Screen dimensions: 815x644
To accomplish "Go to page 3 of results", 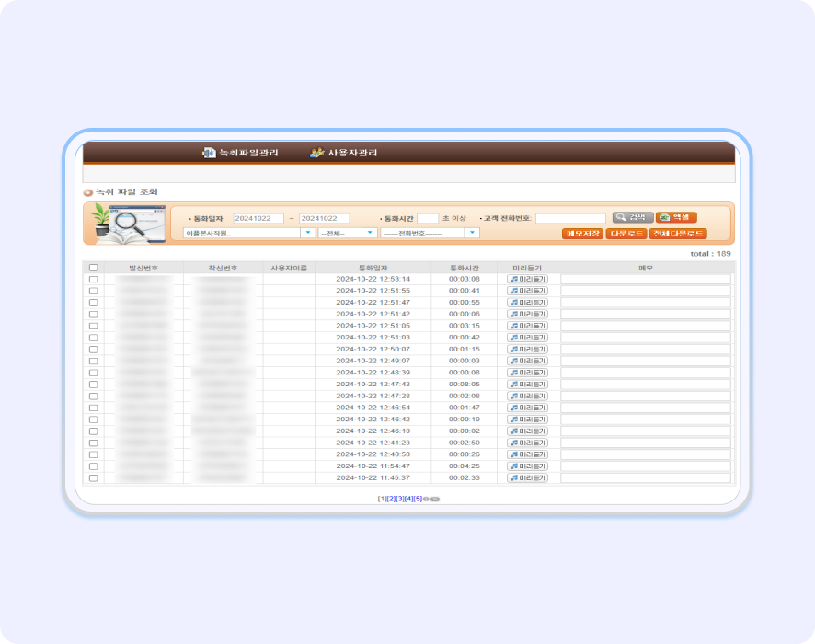I will click(400, 499).
